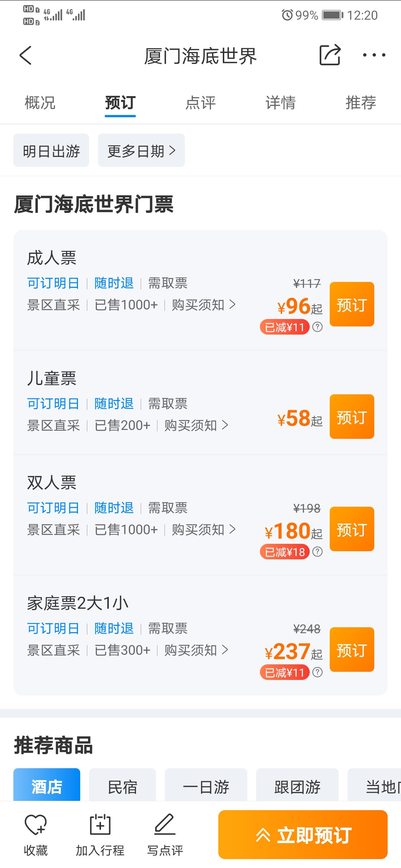Switch to the 详情 tab
The image size is (401, 868).
click(x=281, y=103)
